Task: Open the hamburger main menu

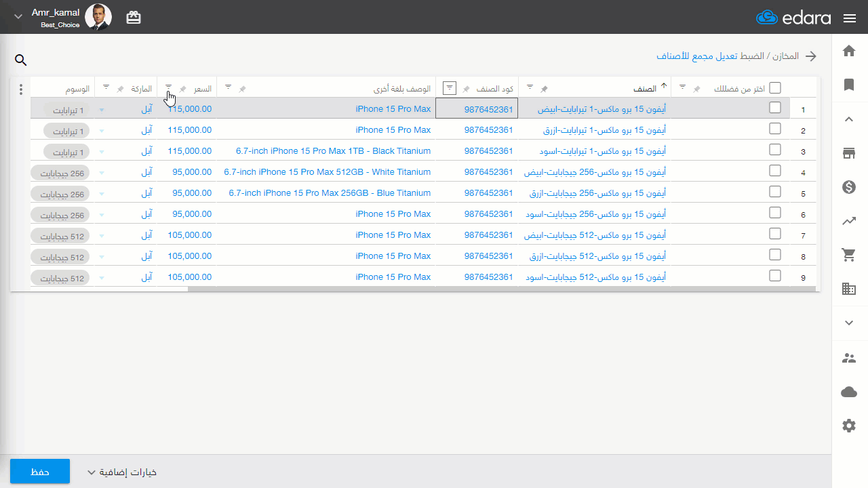Action: coord(850,18)
